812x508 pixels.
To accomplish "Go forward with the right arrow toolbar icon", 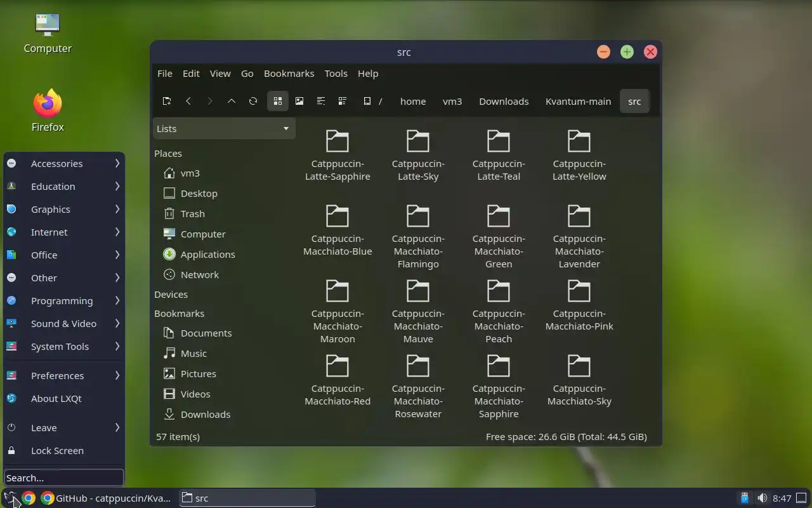I will [210, 101].
